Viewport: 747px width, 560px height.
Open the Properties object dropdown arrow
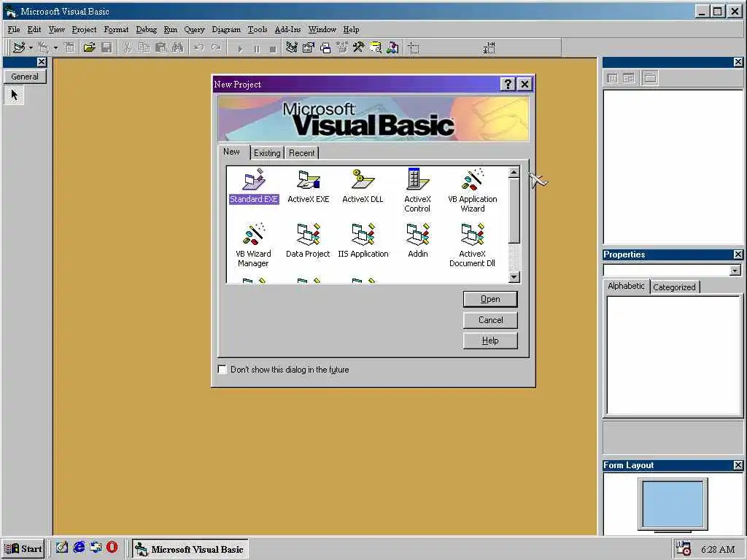point(735,271)
